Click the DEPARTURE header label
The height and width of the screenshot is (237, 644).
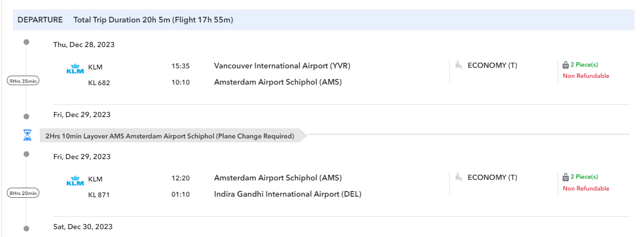(x=40, y=20)
